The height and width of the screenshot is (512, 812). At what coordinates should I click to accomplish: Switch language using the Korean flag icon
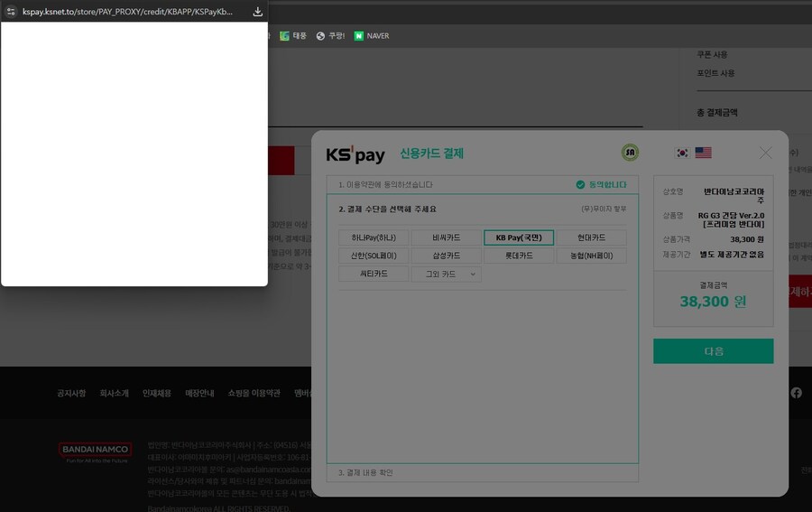pyautogui.click(x=682, y=153)
